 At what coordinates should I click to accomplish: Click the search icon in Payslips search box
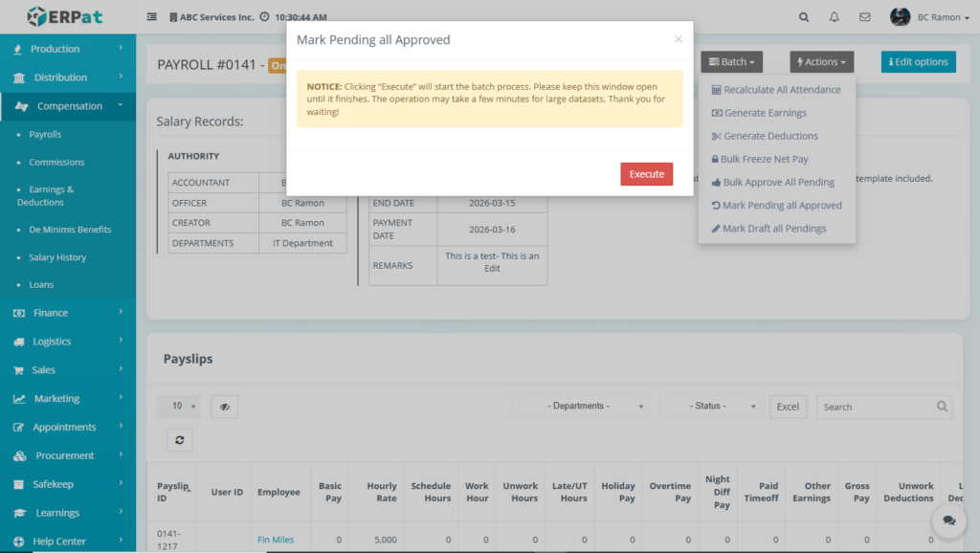(x=943, y=407)
